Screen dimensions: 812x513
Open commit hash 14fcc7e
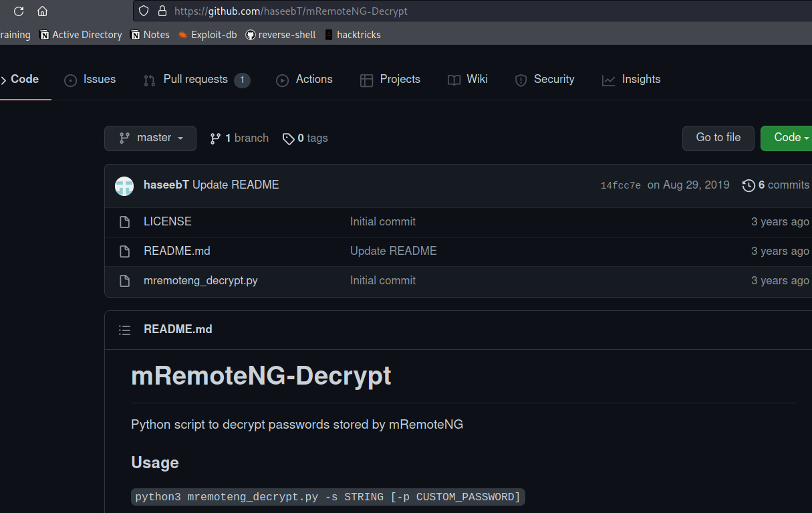tap(621, 186)
